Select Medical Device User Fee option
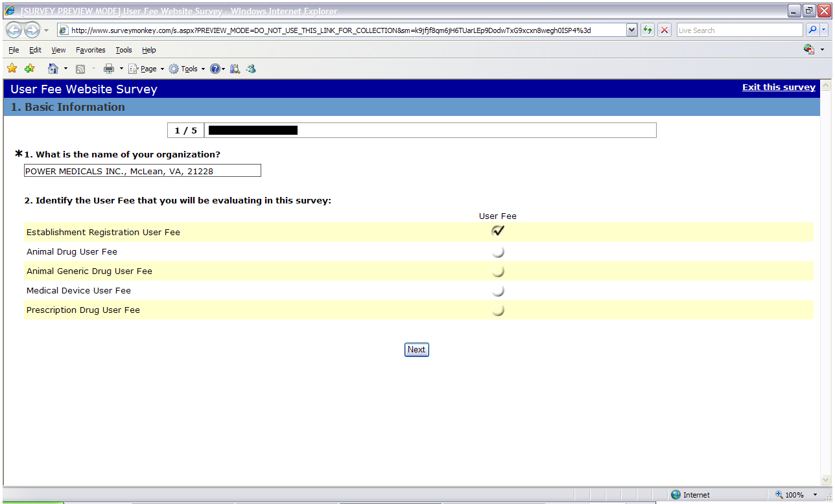Image resolution: width=835 pixels, height=504 pixels. pos(498,291)
